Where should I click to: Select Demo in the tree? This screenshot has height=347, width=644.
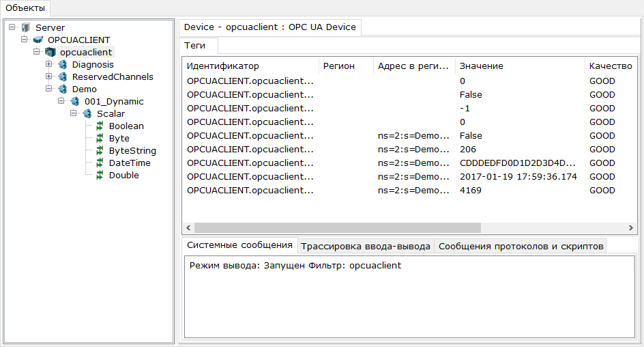pos(84,89)
